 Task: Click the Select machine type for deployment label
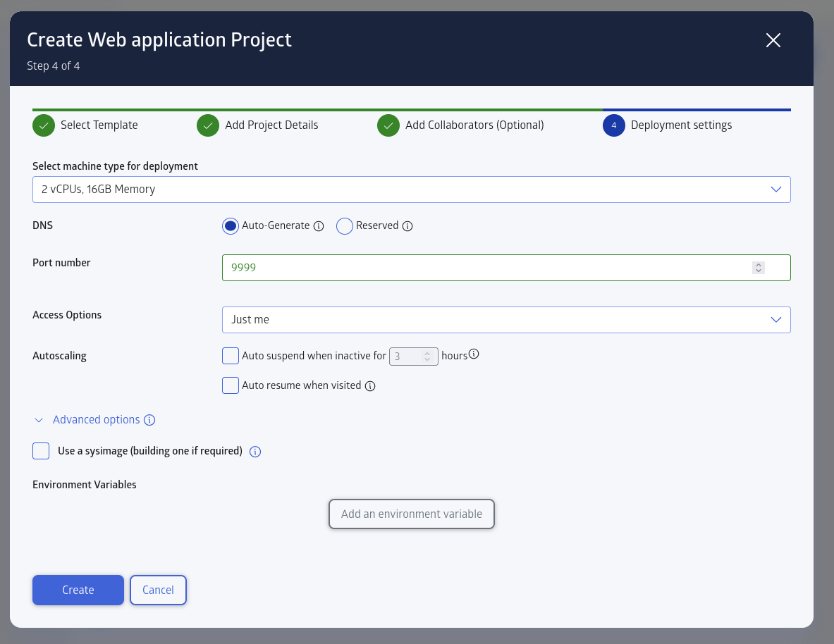pos(115,166)
